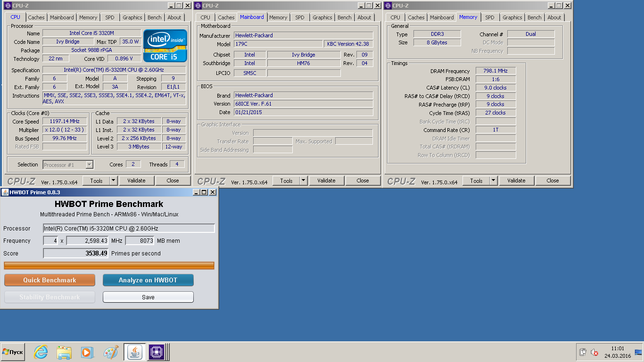The image size is (644, 362).
Task: Open Graphics tab in CPU window
Action: click(x=132, y=17)
